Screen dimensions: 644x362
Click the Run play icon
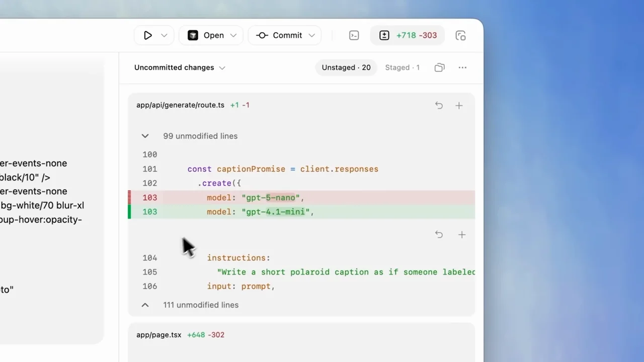pyautogui.click(x=147, y=35)
